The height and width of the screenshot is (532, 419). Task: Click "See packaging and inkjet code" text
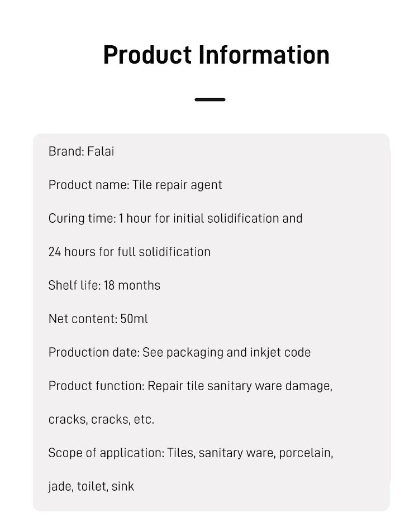tap(227, 352)
